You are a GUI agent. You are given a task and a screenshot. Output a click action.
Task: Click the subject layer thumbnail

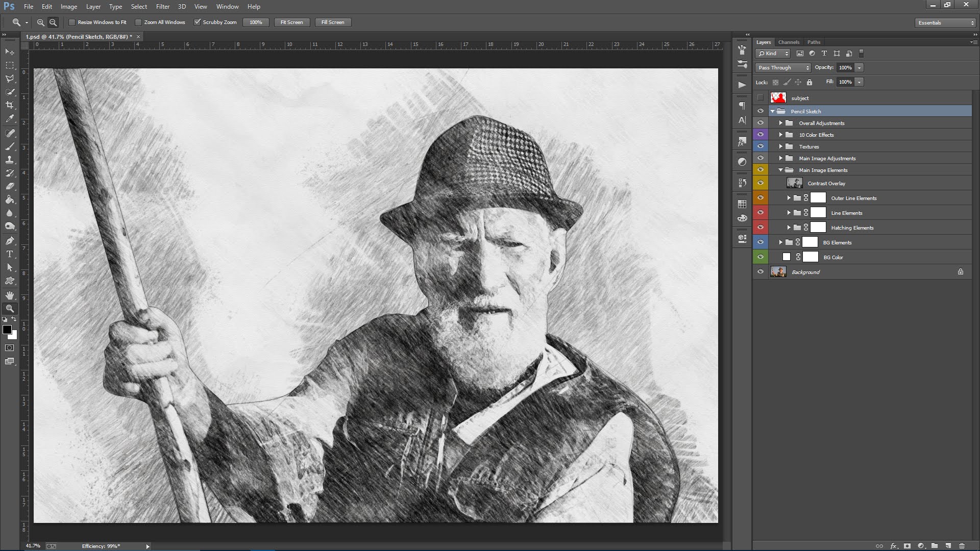click(778, 98)
